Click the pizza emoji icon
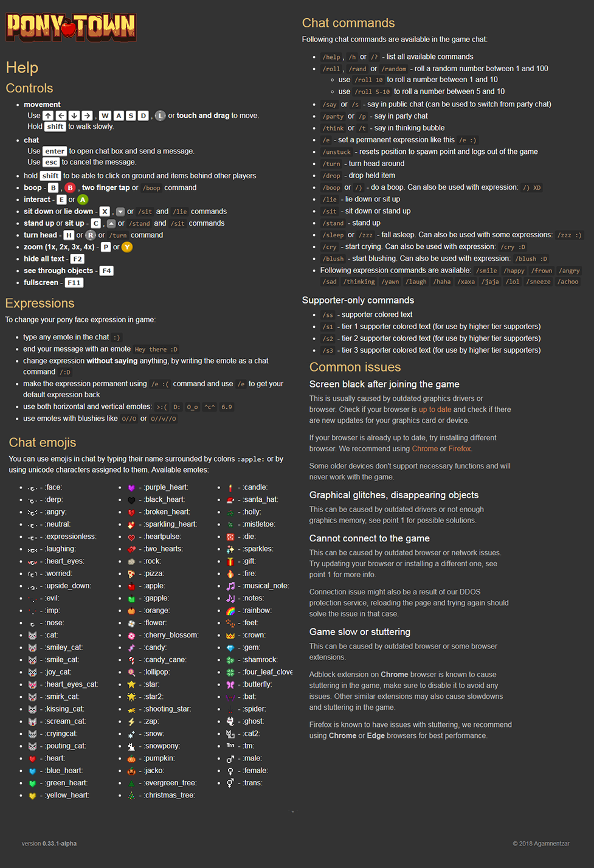This screenshot has width=594, height=868. pos(131,574)
